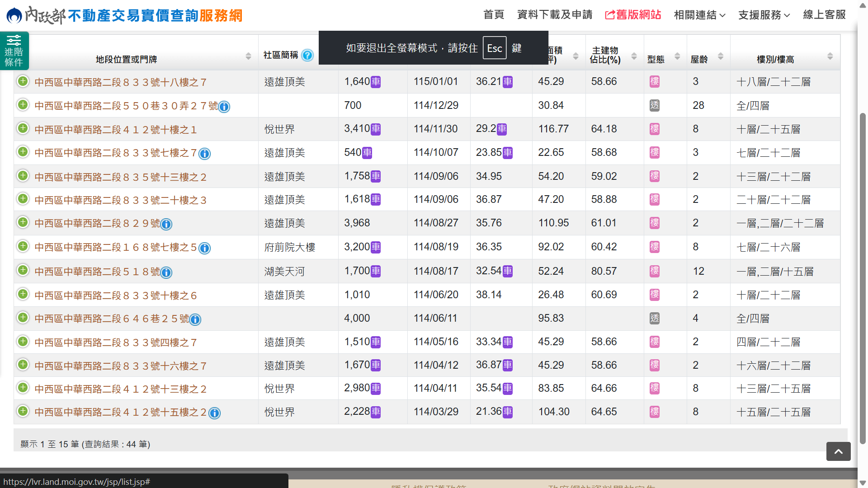868x488 pixels.
Task: Click info icon beside 550巷30弄27號 address
Action: (x=224, y=107)
